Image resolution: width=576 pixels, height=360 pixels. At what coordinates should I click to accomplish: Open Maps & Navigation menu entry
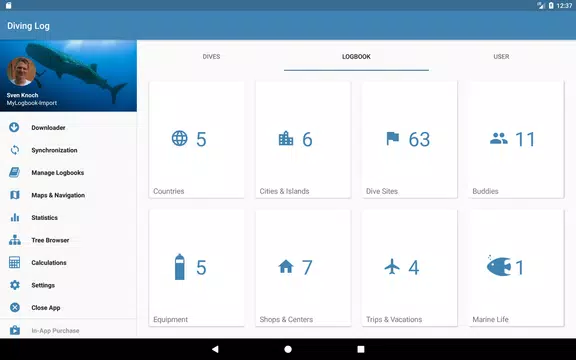[68, 195]
